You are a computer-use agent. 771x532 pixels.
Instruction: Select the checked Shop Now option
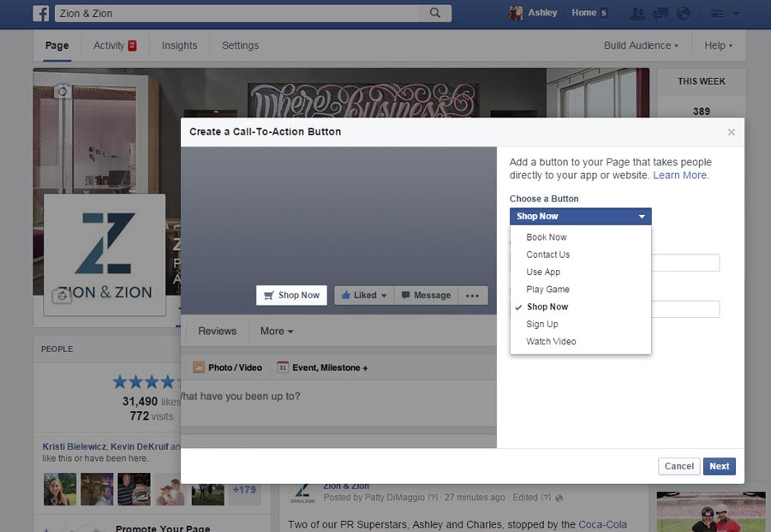tap(547, 306)
